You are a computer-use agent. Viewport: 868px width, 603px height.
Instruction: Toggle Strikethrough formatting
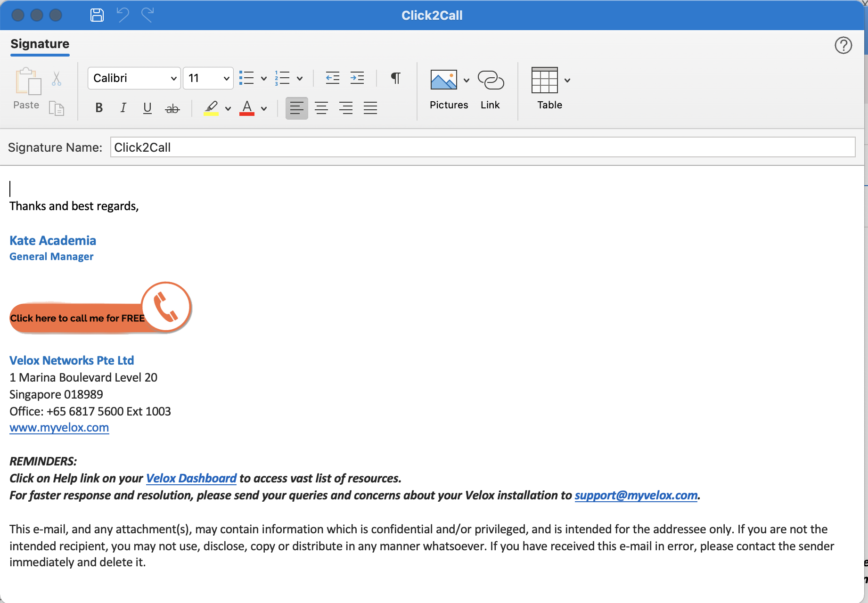(x=172, y=108)
